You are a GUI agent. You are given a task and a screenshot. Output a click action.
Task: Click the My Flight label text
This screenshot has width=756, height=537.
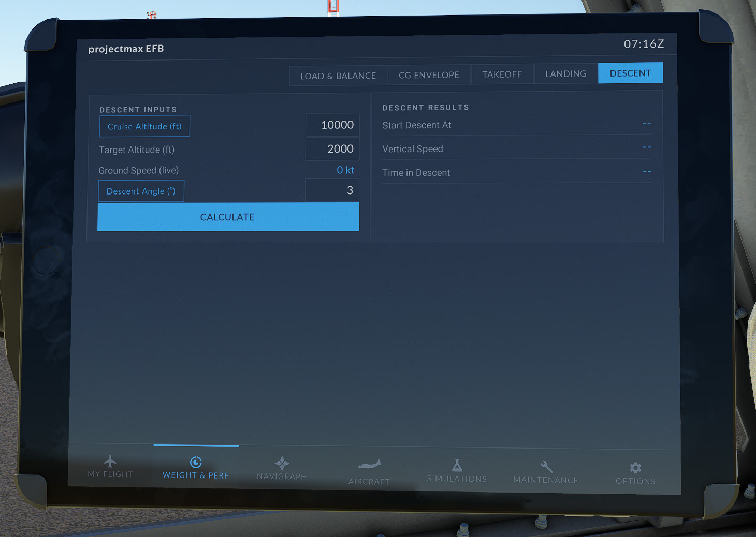(110, 474)
